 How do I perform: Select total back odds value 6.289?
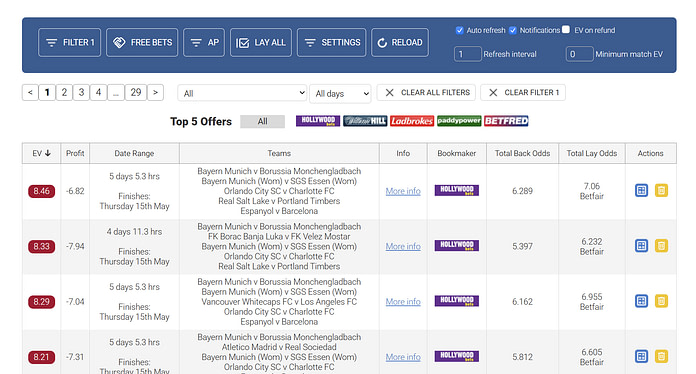coord(522,191)
